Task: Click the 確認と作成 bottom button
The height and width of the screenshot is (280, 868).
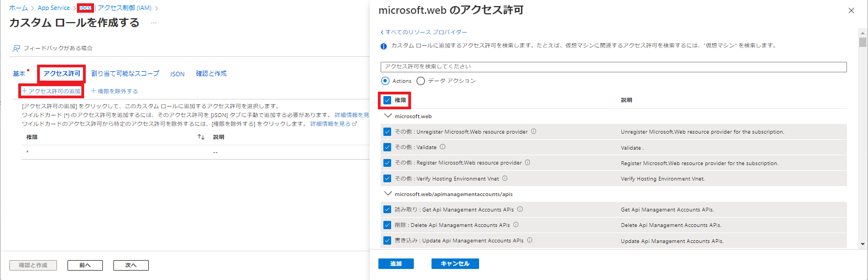Action: [33, 265]
